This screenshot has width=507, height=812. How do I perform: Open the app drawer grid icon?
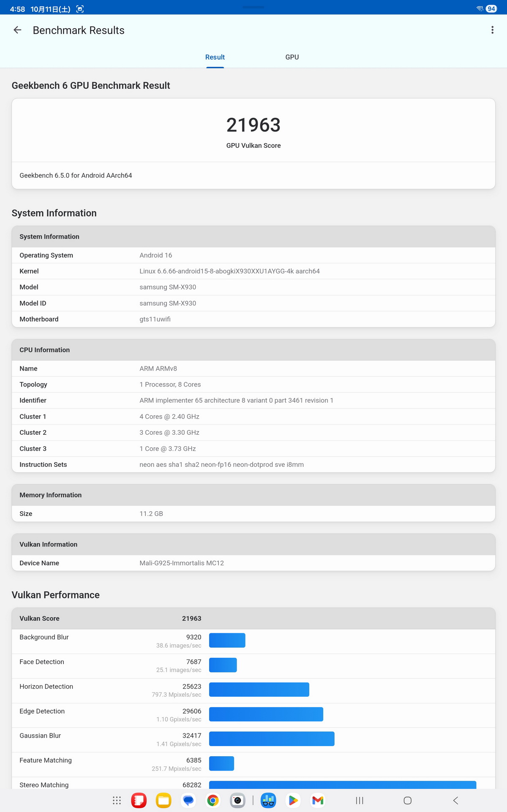(x=117, y=800)
